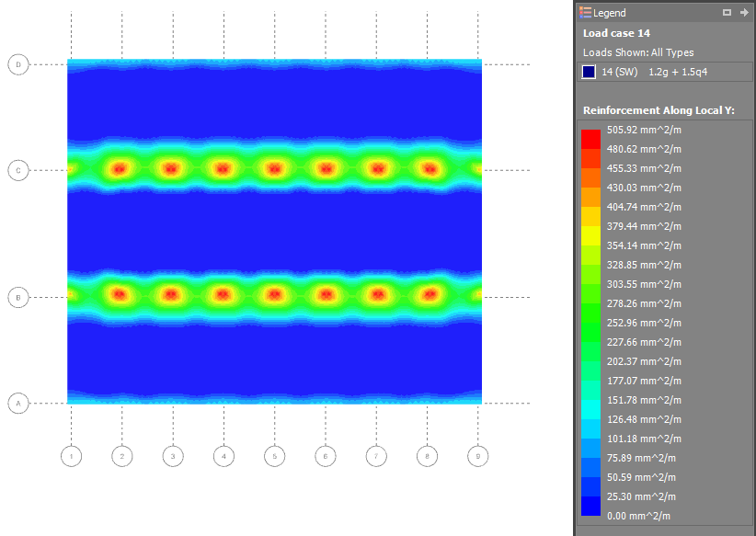This screenshot has height=536, width=756.
Task: Select grid line bubble 8
Action: point(427,456)
